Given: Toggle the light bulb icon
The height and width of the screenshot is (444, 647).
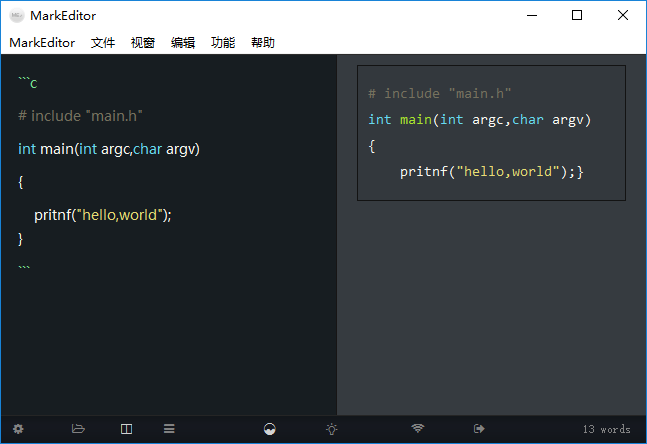Looking at the screenshot, I should (x=332, y=429).
